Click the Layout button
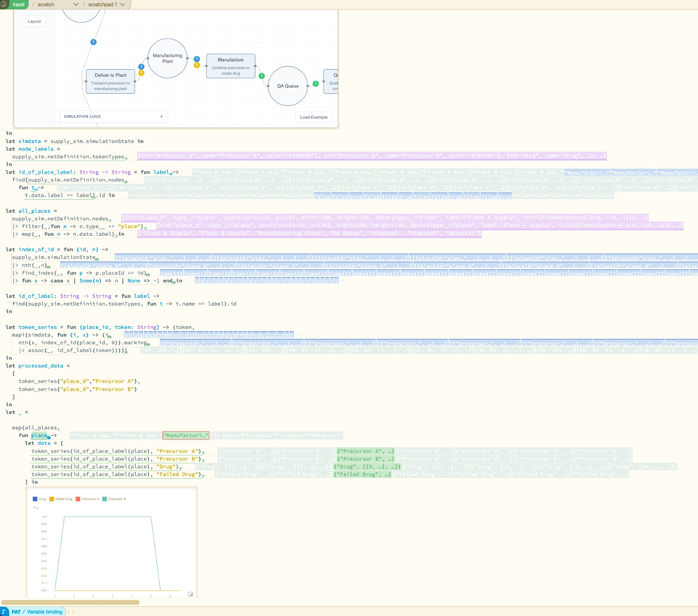 coord(34,21)
